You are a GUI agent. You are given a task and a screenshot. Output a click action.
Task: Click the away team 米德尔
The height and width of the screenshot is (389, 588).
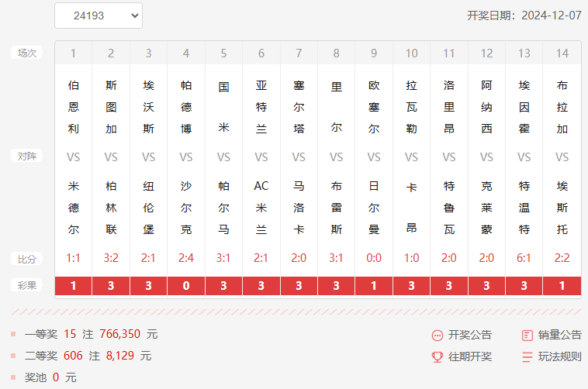pyautogui.click(x=74, y=207)
